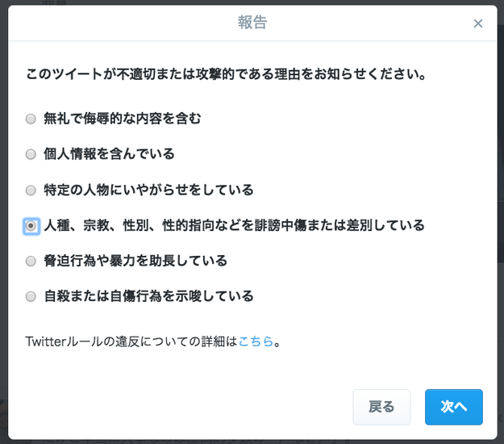Select the radio button for 脅迫行為や暴力を助長している
The width and height of the screenshot is (504, 444).
point(31,261)
